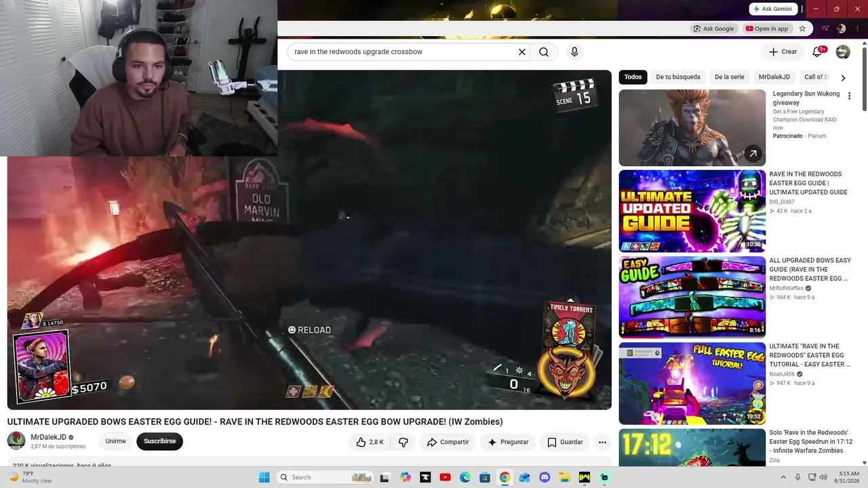This screenshot has width=868, height=488.
Task: Click the NoahJ456 channel name
Action: pyautogui.click(x=782, y=374)
